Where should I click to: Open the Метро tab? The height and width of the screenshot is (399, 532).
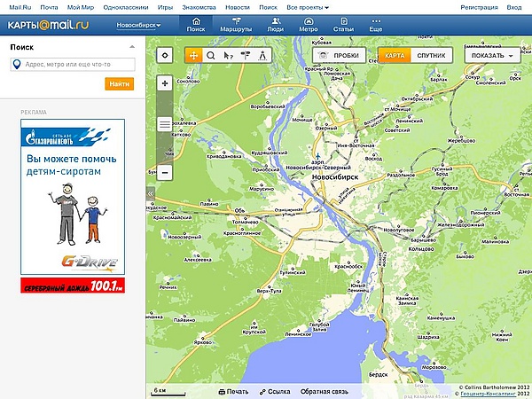tap(309, 25)
